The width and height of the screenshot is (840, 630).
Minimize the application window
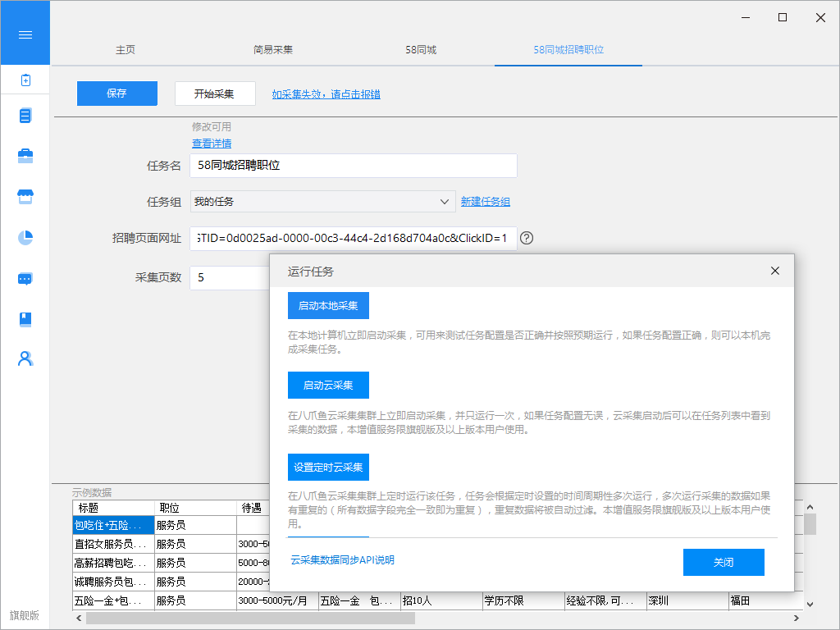point(746,18)
